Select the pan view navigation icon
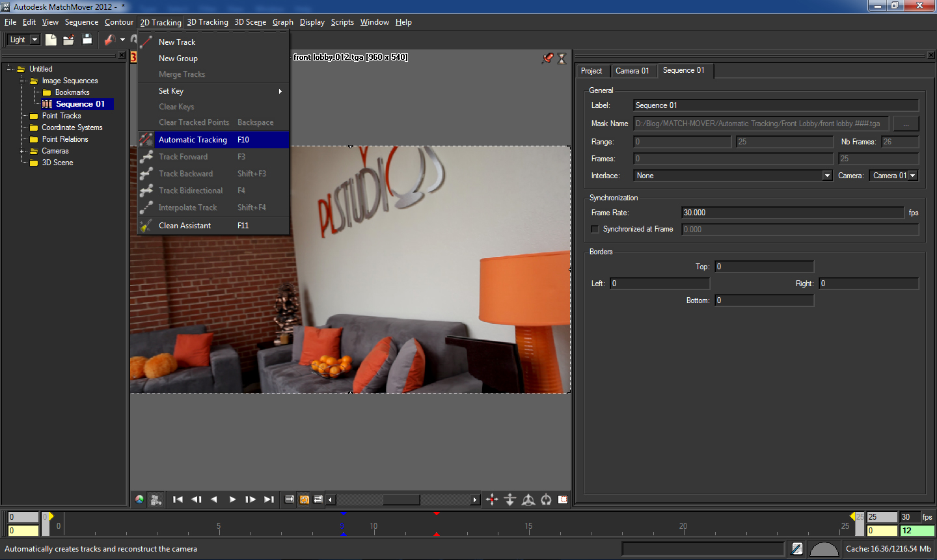Image resolution: width=937 pixels, height=560 pixels. coord(492,500)
